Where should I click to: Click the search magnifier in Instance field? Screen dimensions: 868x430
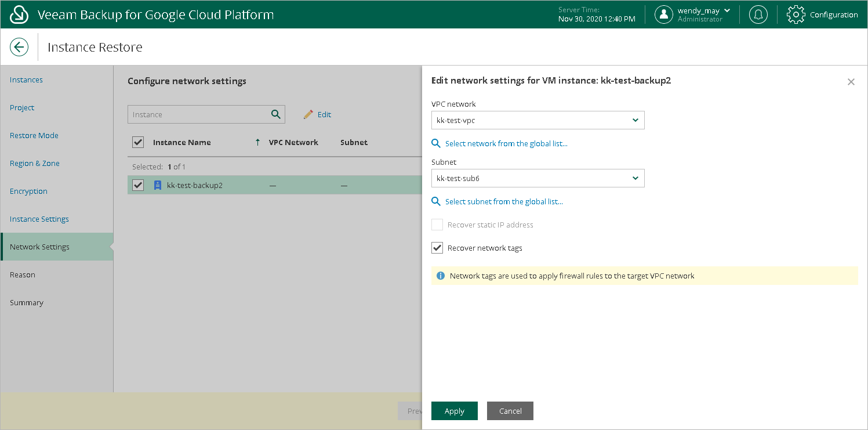276,114
